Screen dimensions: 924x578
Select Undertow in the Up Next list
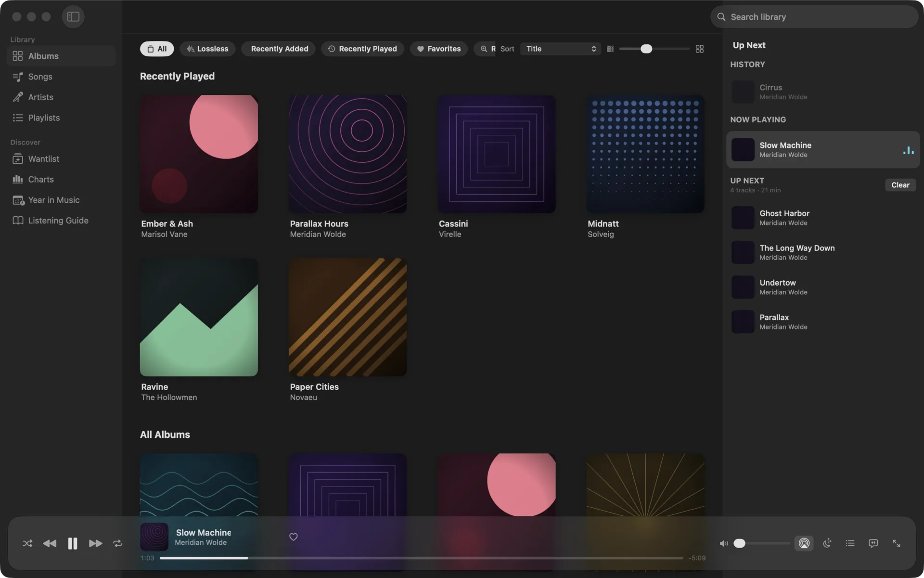click(x=823, y=287)
